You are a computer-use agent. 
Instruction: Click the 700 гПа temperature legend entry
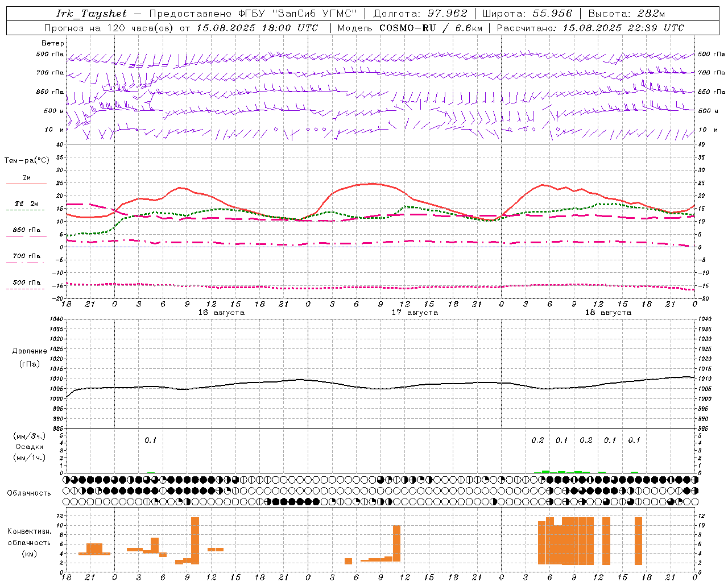[26, 256]
